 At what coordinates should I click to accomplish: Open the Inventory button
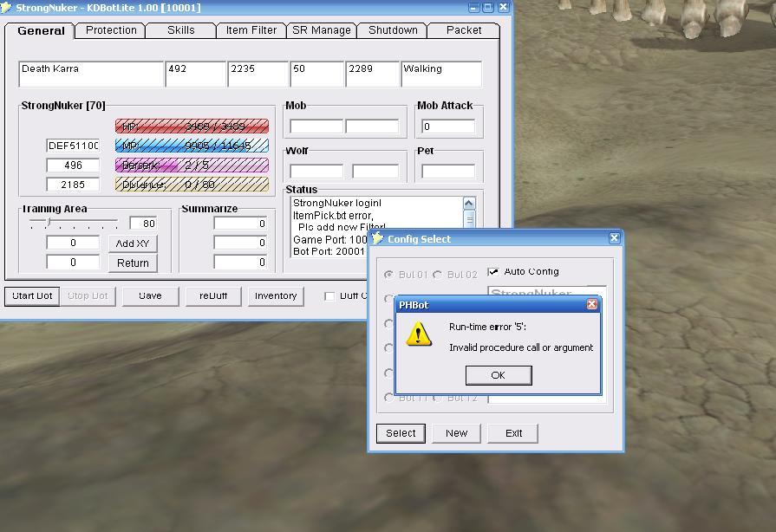276,296
